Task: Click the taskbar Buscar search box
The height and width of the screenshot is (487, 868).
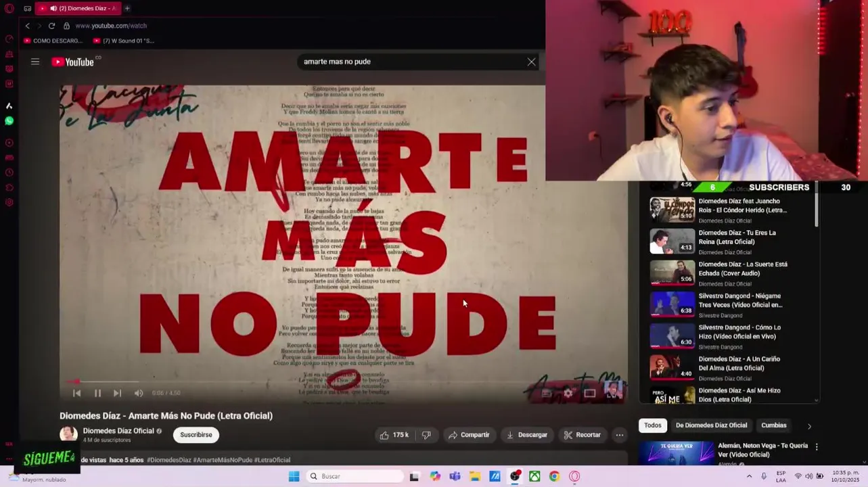Action: click(x=355, y=476)
